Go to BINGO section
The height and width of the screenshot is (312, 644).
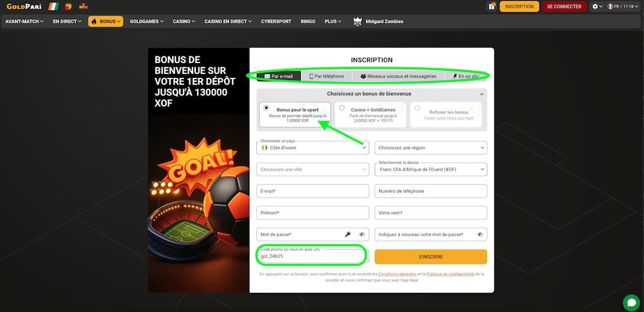click(308, 21)
